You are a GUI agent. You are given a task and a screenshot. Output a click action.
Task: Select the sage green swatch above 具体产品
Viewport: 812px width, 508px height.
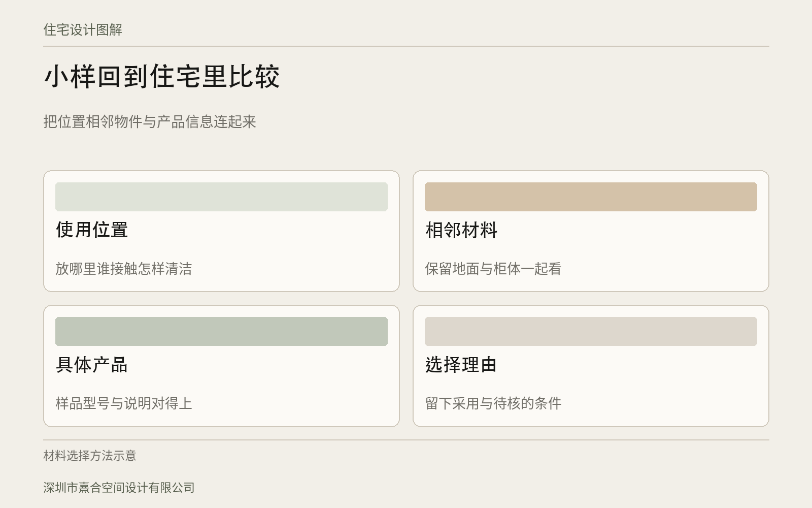point(221,331)
